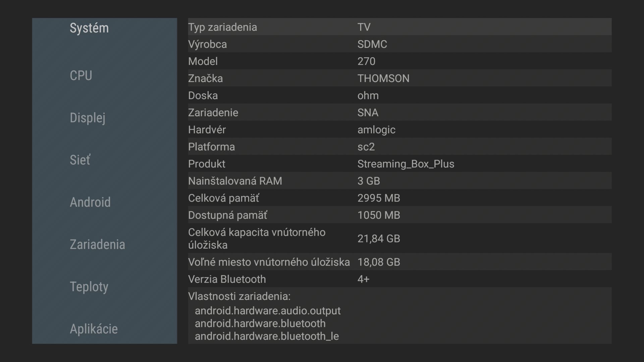The width and height of the screenshot is (644, 362).
Task: Click the Vlastnosti zariadenia list
Action: coord(399,316)
